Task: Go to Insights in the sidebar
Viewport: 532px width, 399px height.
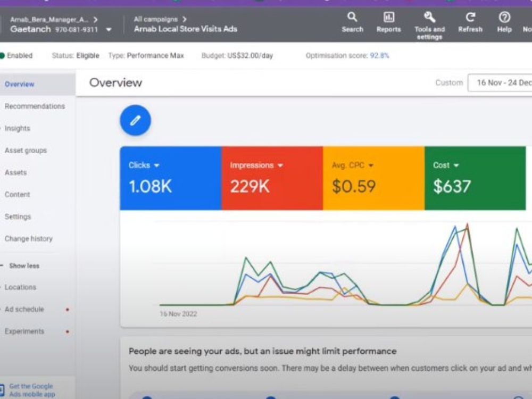Action: (18, 128)
